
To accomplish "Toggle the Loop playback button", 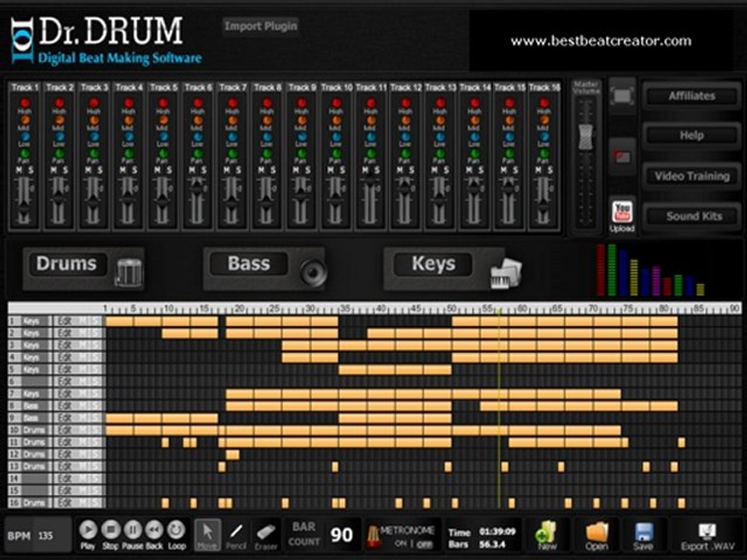I will (177, 530).
